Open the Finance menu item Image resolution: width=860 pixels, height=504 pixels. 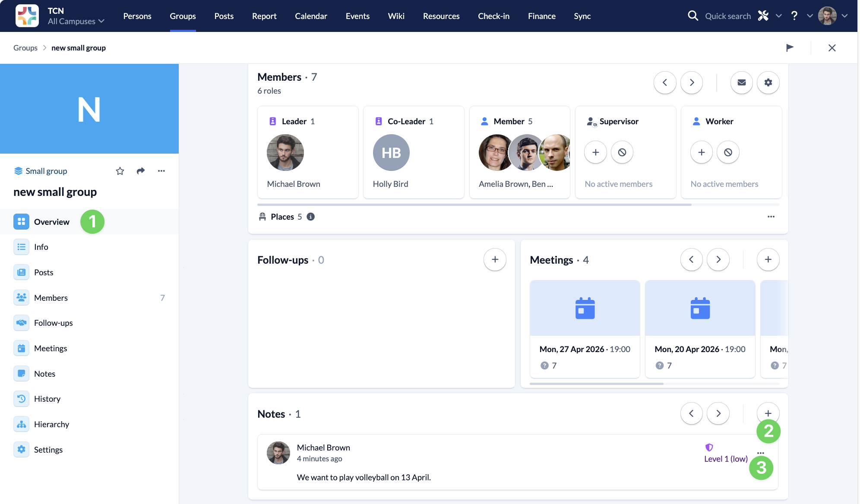coord(542,16)
